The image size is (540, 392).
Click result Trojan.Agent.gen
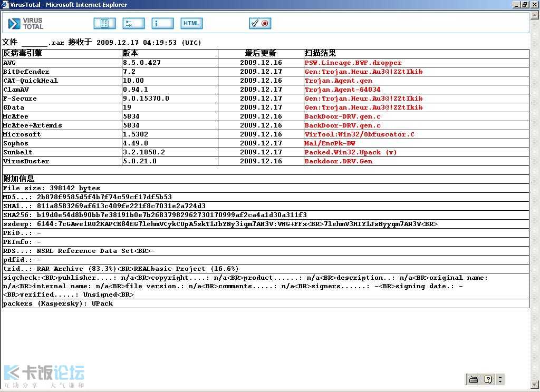(339, 81)
